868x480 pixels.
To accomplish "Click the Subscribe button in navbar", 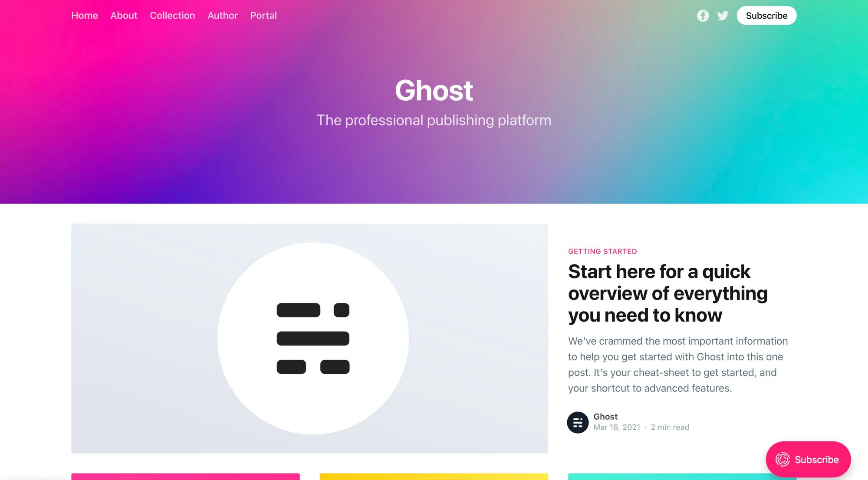I will [x=766, y=15].
